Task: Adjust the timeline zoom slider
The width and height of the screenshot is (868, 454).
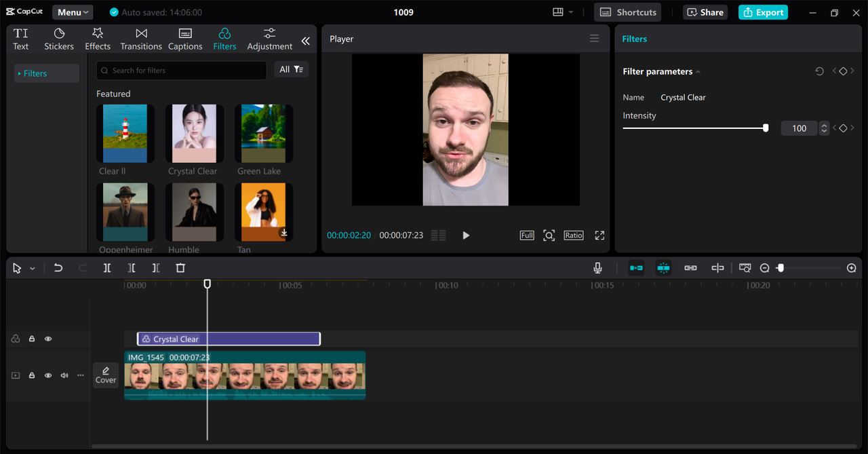Action: 781,268
